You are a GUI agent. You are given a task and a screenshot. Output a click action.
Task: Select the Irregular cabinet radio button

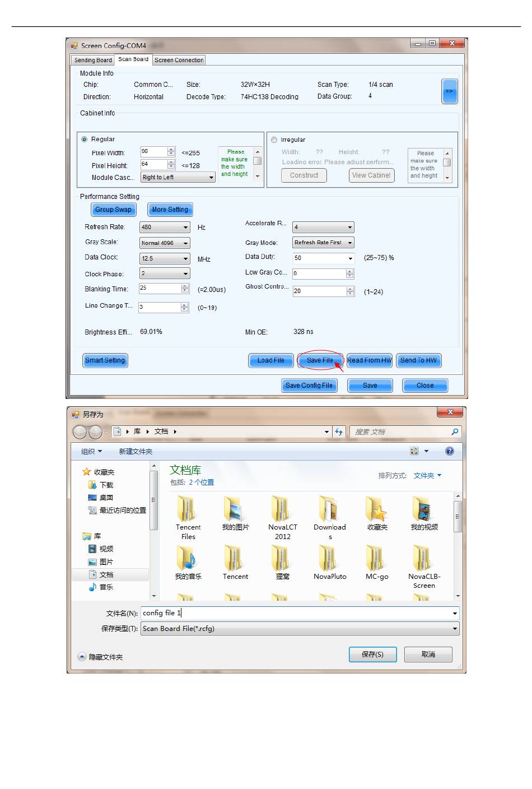coord(274,140)
